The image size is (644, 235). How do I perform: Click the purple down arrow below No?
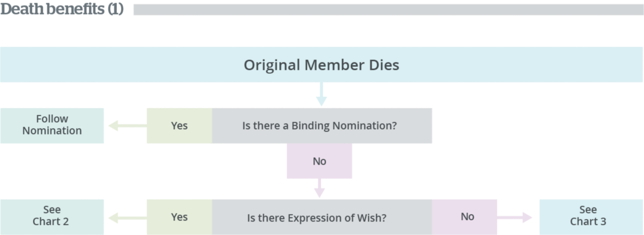click(319, 188)
